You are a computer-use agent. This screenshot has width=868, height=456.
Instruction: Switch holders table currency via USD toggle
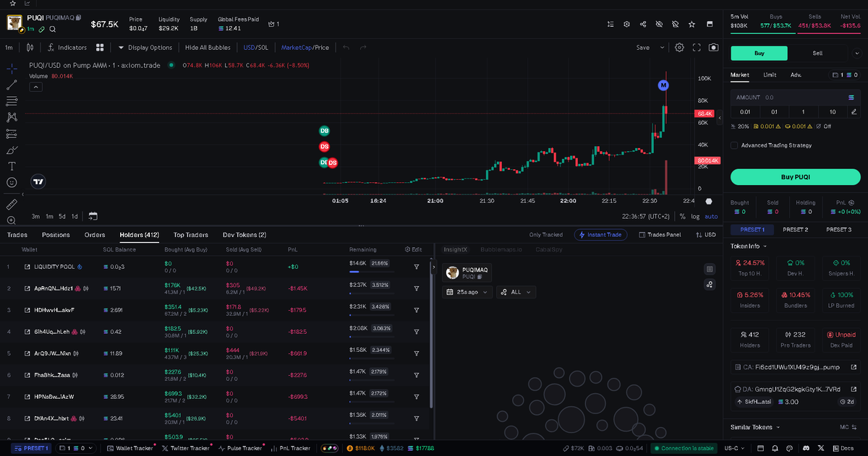705,235
